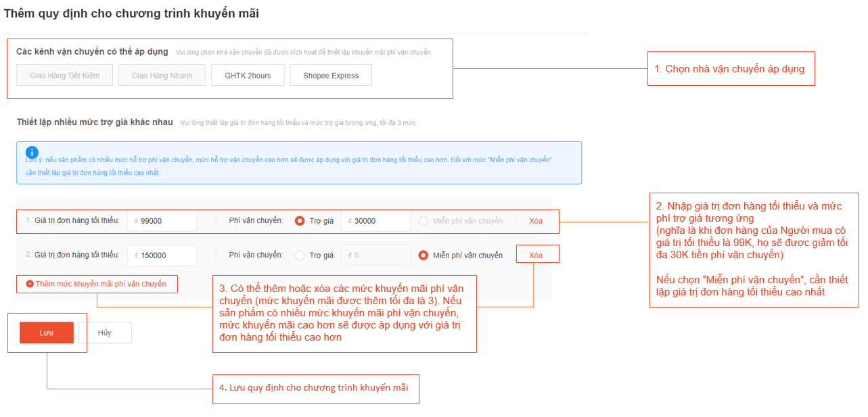This screenshot has width=868, height=417.
Task: Add tier via Thêm mức khuyến mãi phí vận chuyển
Action: (97, 284)
